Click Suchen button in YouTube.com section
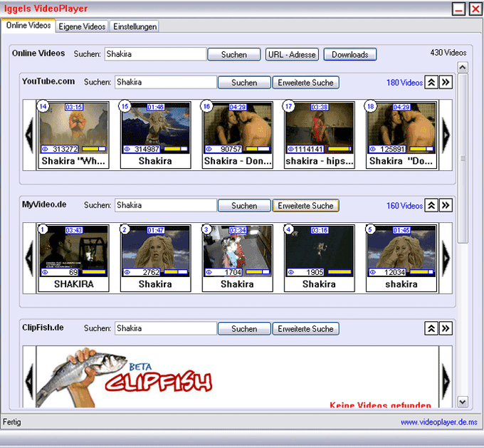The image size is (484, 448). pos(244,83)
